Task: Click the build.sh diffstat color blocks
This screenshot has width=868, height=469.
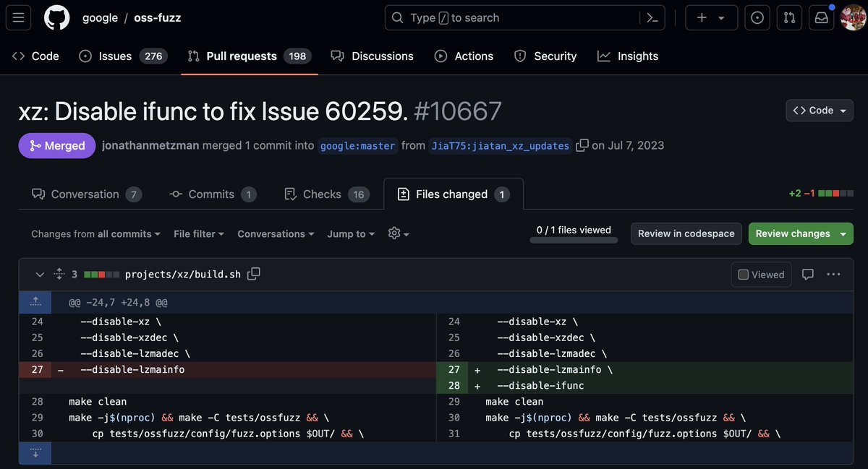Action: 102,275
